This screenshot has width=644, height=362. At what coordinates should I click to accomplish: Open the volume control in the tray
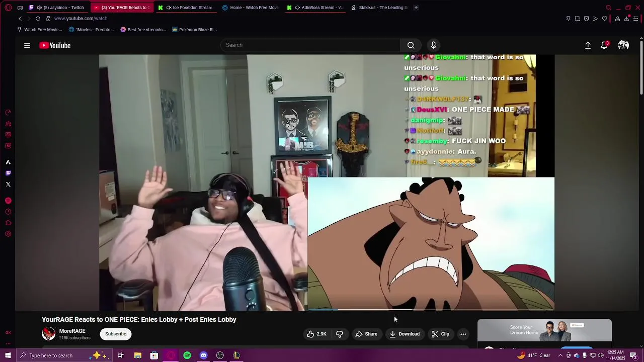pyautogui.click(x=601, y=355)
